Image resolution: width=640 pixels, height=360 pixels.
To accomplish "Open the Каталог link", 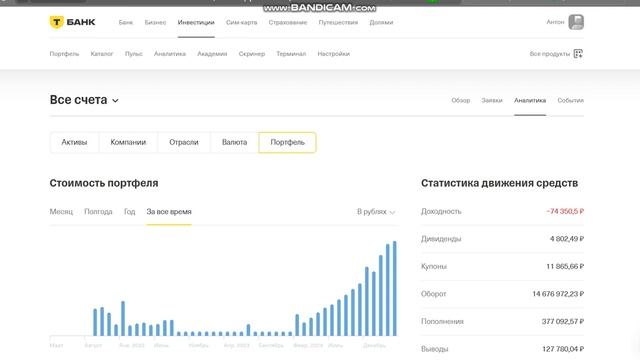I will click(102, 54).
